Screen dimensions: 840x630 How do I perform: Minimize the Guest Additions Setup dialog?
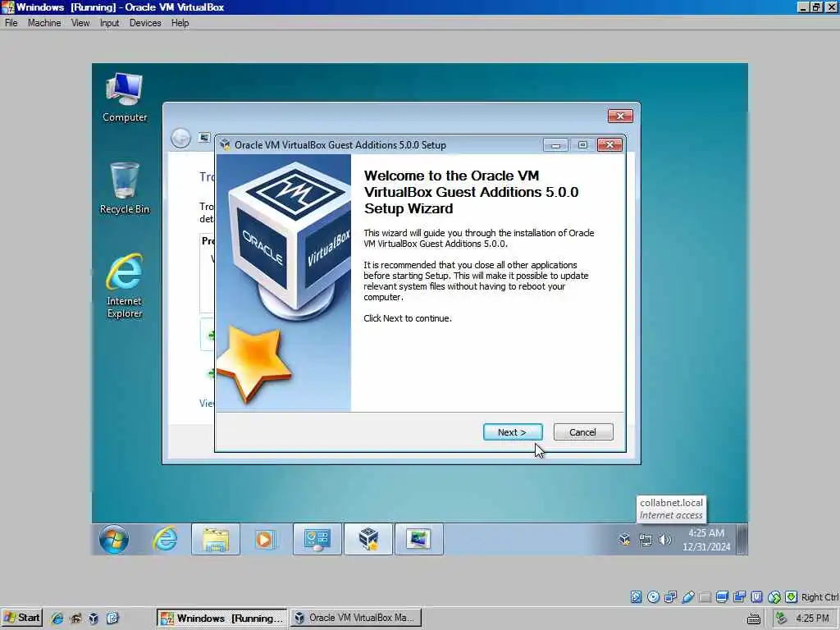555,144
